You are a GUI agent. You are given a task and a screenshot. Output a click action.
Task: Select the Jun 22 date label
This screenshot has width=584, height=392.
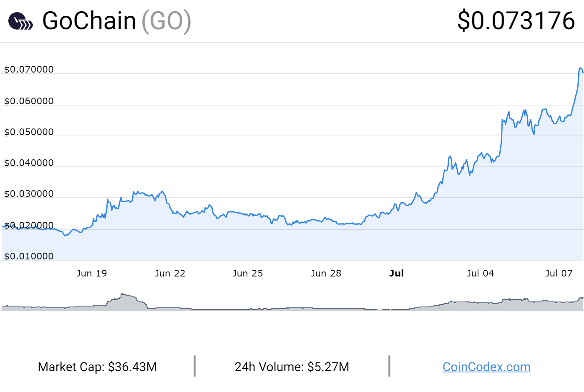tap(170, 273)
